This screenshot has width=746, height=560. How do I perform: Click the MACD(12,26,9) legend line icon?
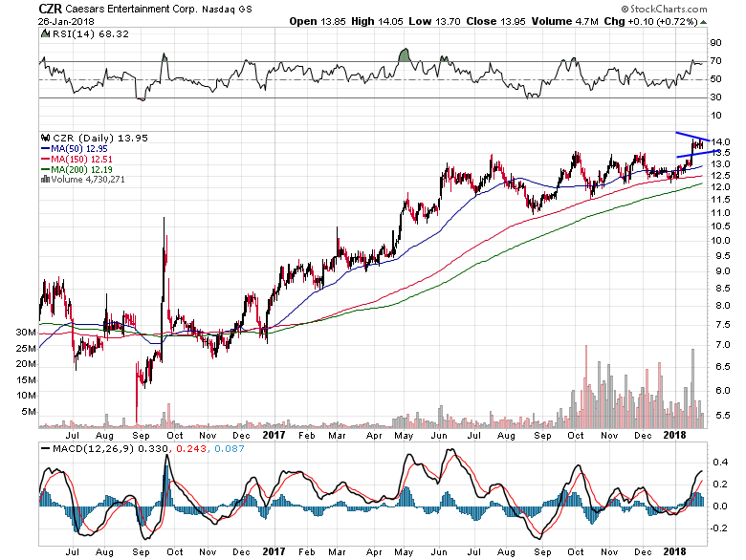coord(43,448)
